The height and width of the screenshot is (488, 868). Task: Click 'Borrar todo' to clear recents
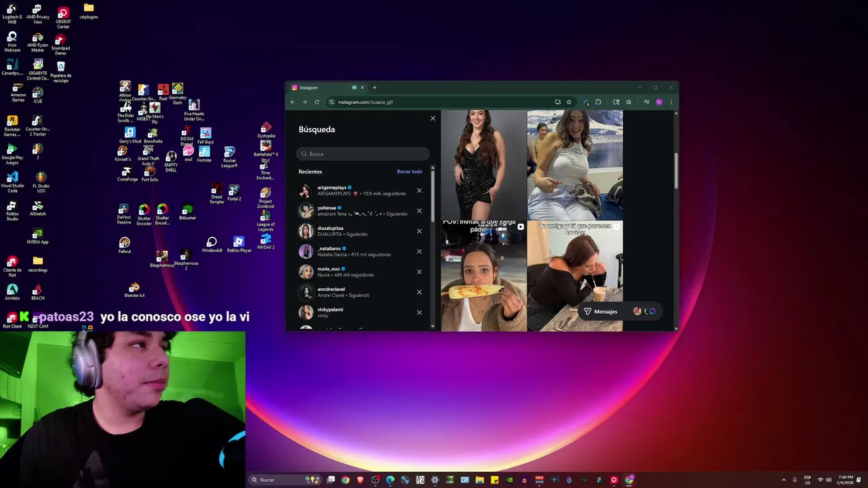point(410,171)
